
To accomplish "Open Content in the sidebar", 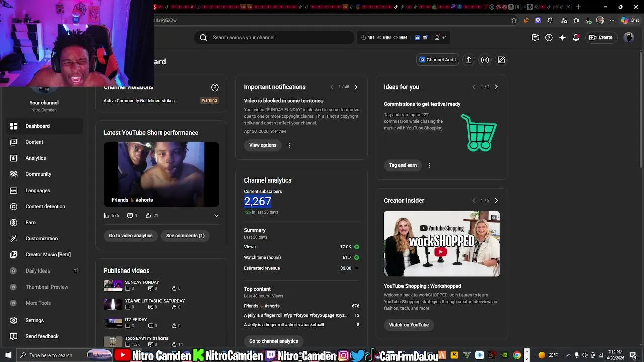I will (x=44, y=142).
